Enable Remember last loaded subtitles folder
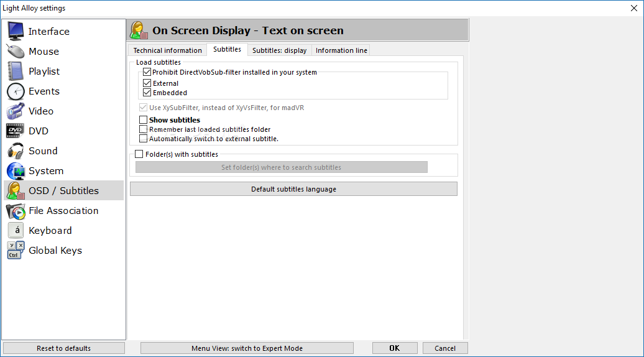The width and height of the screenshot is (644, 357). (143, 129)
